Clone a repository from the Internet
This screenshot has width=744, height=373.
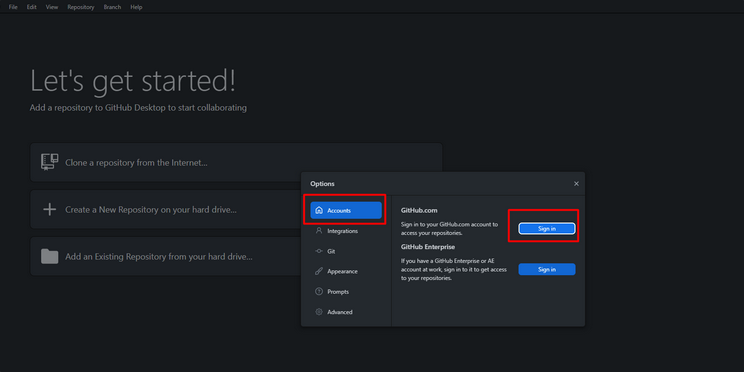pos(236,162)
